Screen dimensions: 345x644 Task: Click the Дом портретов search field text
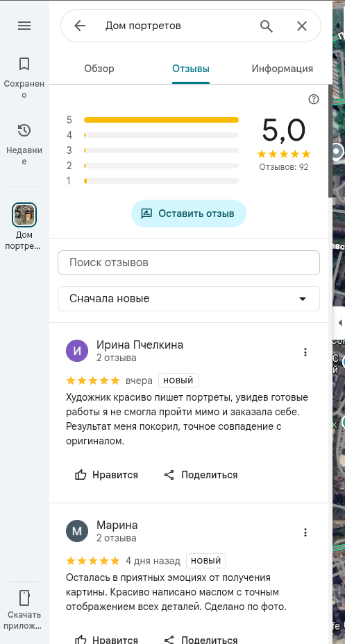143,26
